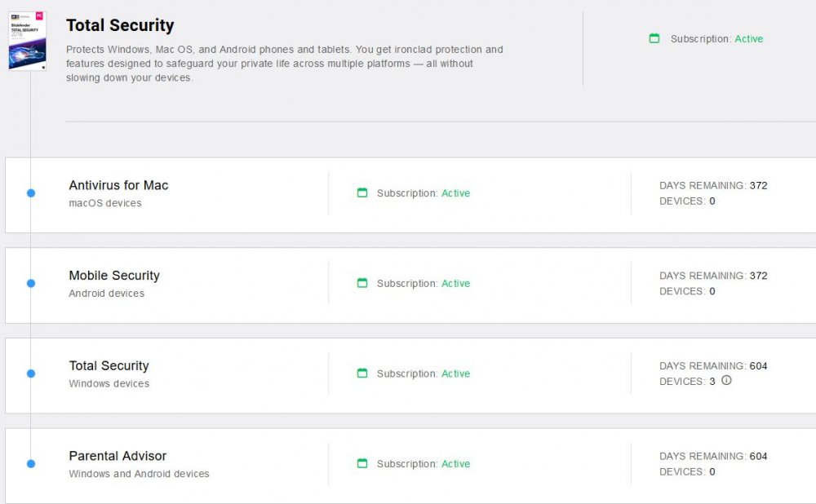Click Subscription: Active in the Parental Advisor row

(x=424, y=464)
